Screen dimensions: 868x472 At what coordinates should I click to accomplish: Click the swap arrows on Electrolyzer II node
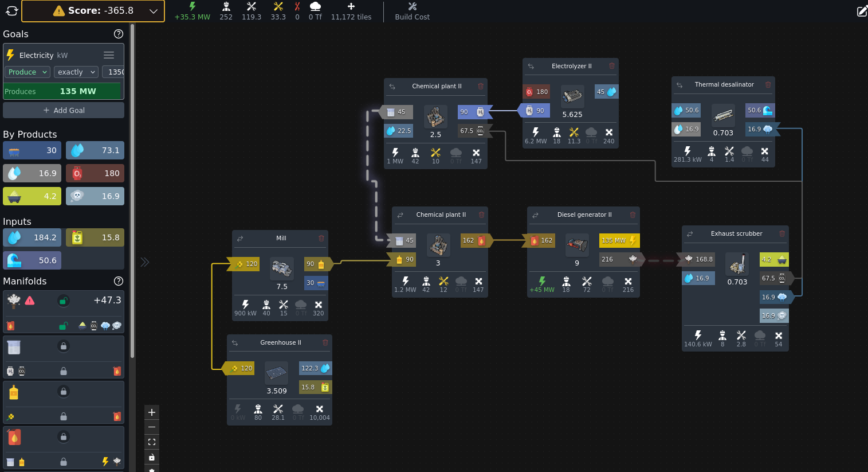(531, 67)
